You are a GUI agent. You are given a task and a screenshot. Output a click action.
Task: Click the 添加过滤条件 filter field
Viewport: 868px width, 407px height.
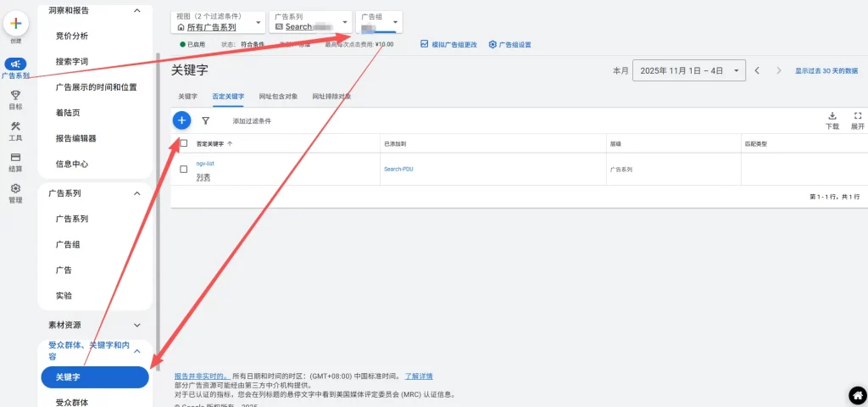point(252,120)
